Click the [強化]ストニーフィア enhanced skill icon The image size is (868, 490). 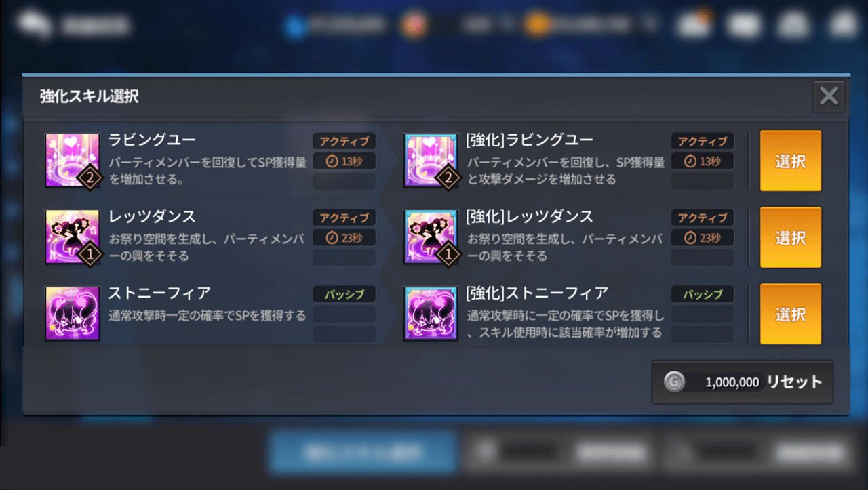click(x=431, y=313)
